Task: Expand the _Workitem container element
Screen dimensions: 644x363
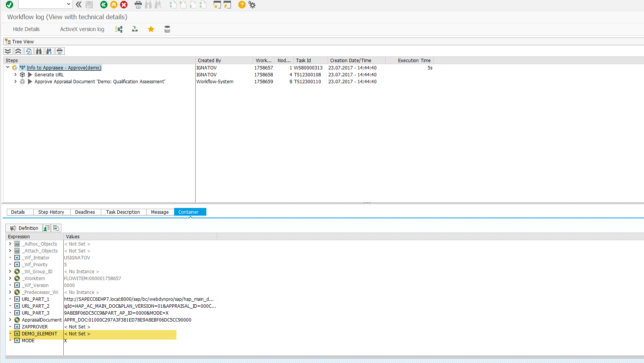Action: (10, 278)
